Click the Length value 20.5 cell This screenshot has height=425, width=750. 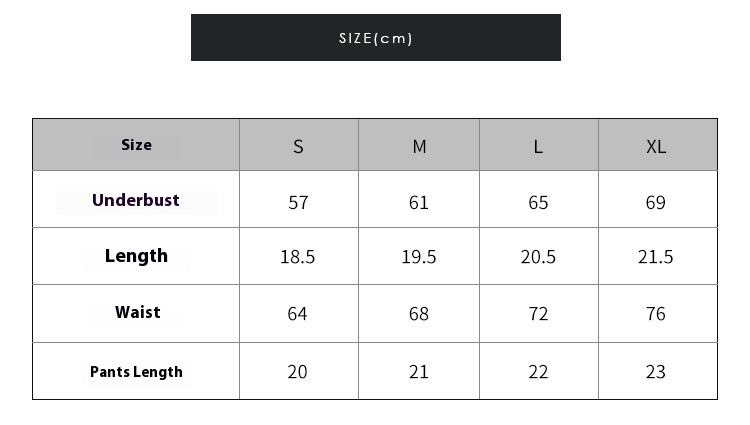(539, 256)
